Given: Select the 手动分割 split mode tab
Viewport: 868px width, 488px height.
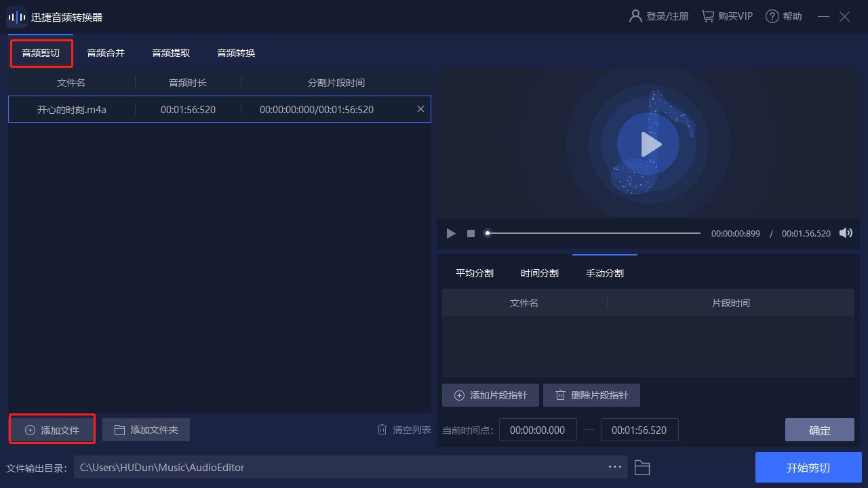Looking at the screenshot, I should coord(605,273).
